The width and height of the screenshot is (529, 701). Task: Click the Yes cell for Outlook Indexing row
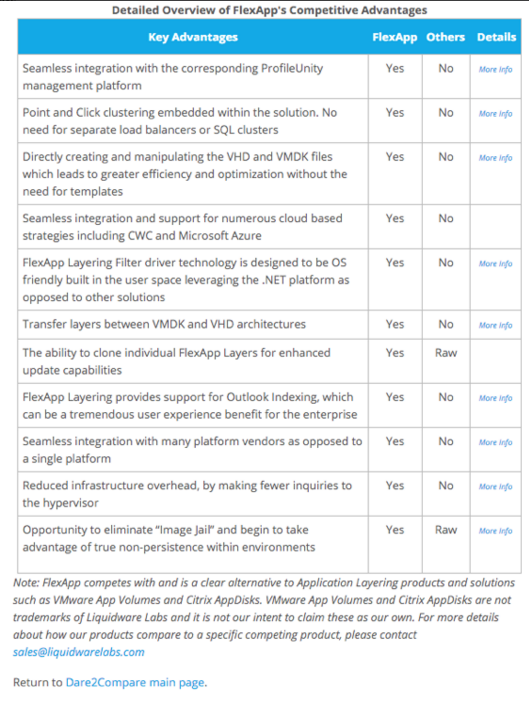pyautogui.click(x=395, y=397)
